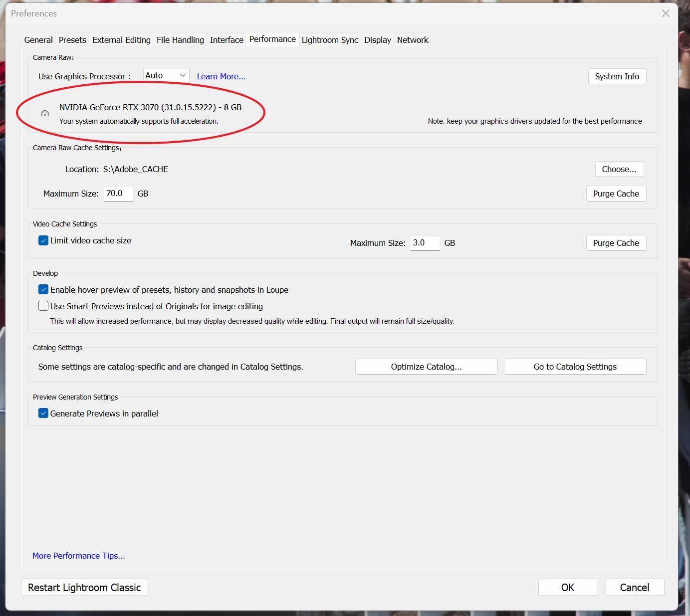This screenshot has height=616, width=690.
Task: Click the GPU speedometer icon beside NVIDIA GeForce
Action: coord(45,114)
